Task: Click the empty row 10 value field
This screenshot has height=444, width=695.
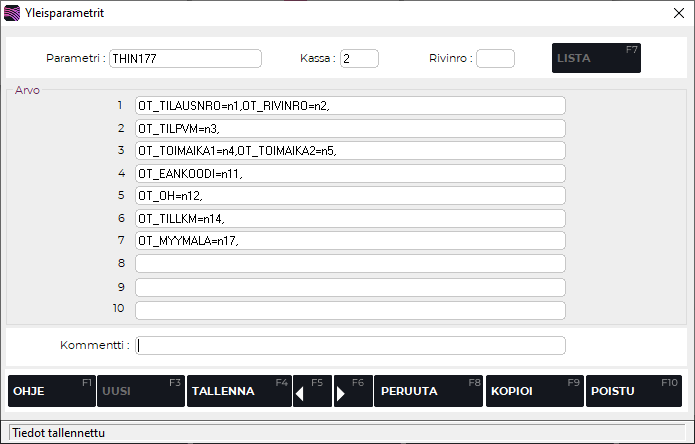Action: (x=350, y=310)
